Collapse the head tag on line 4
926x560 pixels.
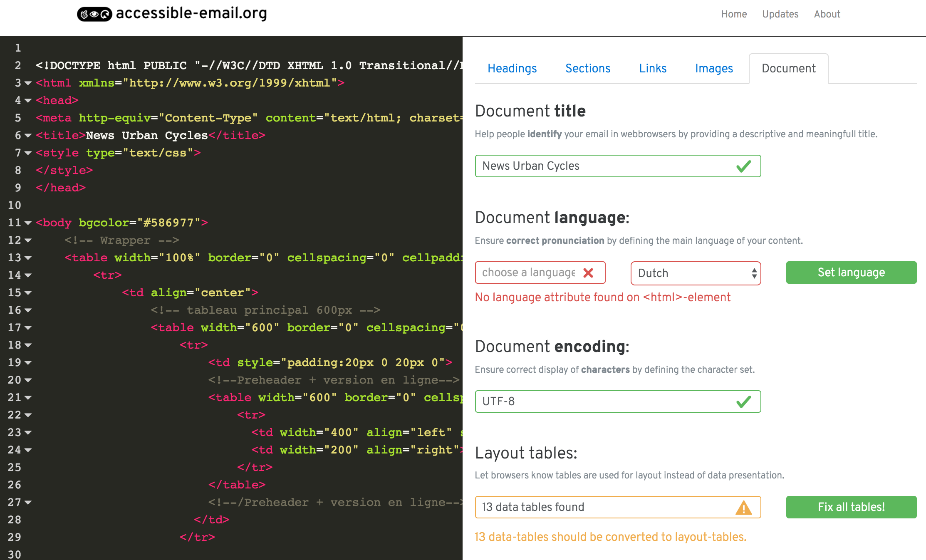[28, 101]
